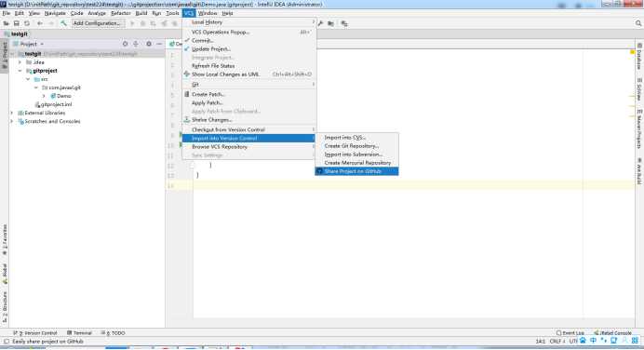Open Checkout from Version Control submenu
The width and height of the screenshot is (644, 350).
pyautogui.click(x=249, y=129)
